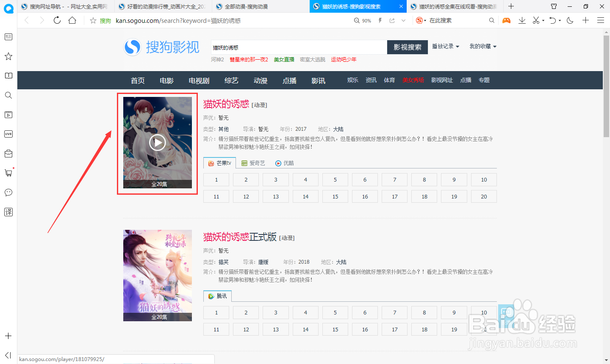The width and height of the screenshot is (610, 364).
Task: Open 综艺 in the navigation bar
Action: (231, 80)
